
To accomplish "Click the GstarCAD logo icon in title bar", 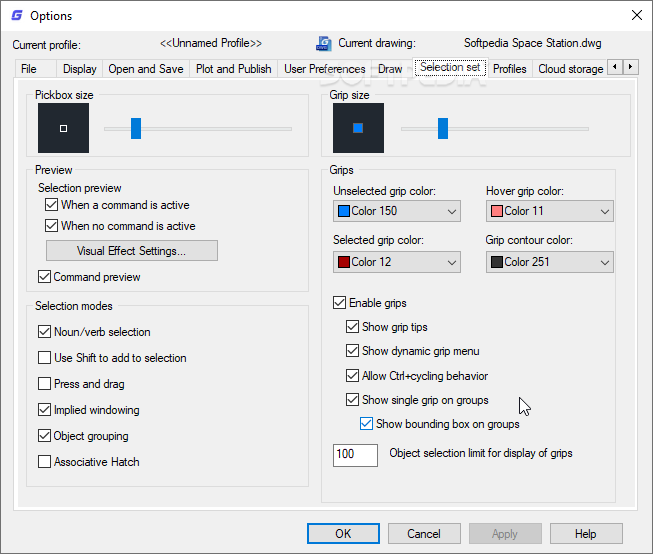I will pos(17,15).
